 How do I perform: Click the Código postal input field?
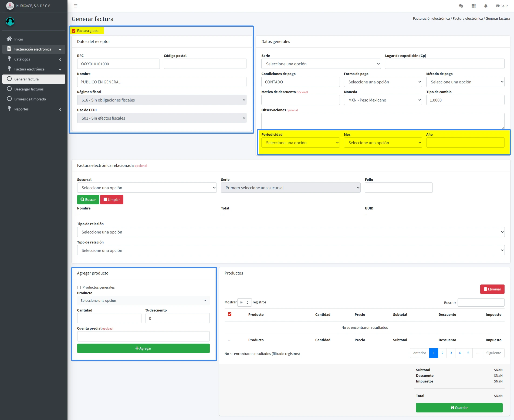205,64
